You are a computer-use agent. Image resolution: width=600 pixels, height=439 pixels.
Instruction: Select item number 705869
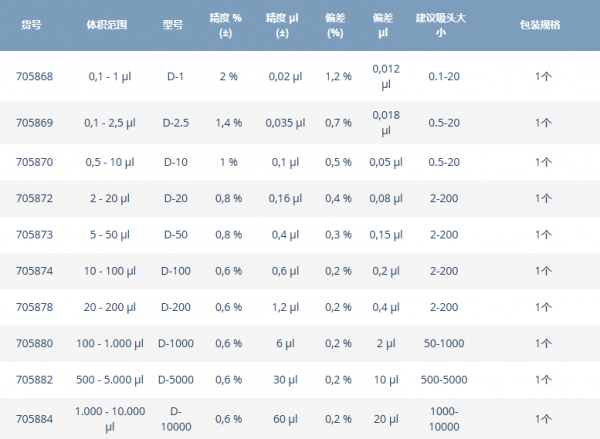[34, 123]
